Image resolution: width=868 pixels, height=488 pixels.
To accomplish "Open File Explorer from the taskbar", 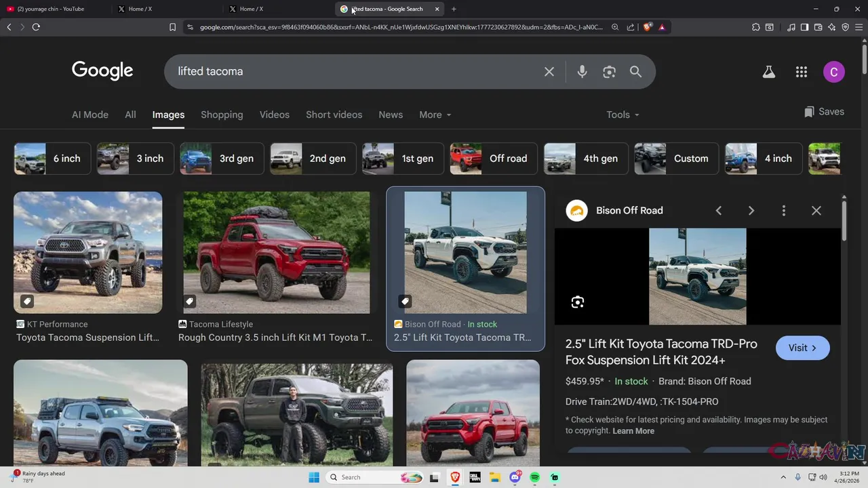I will click(495, 477).
